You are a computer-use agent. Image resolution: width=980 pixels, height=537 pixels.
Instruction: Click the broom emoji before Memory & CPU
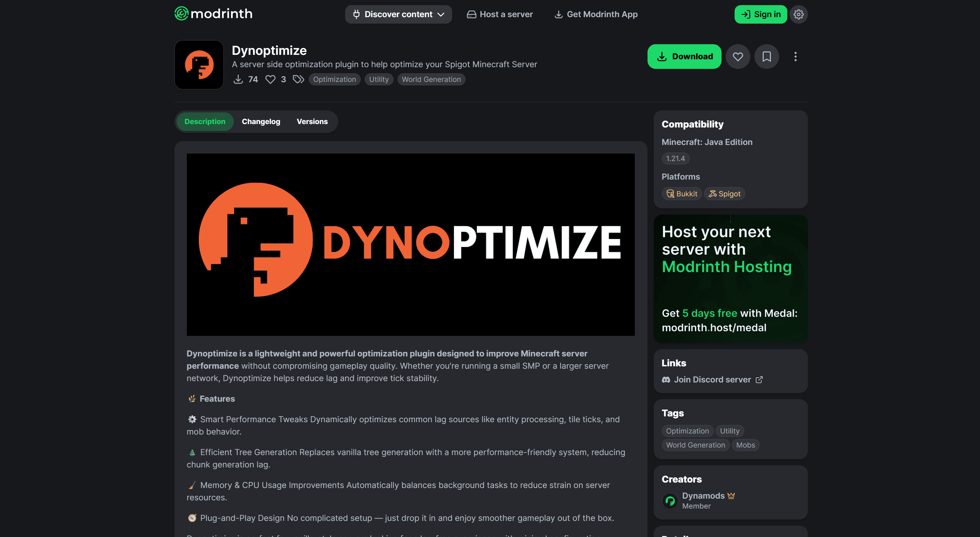pyautogui.click(x=192, y=485)
